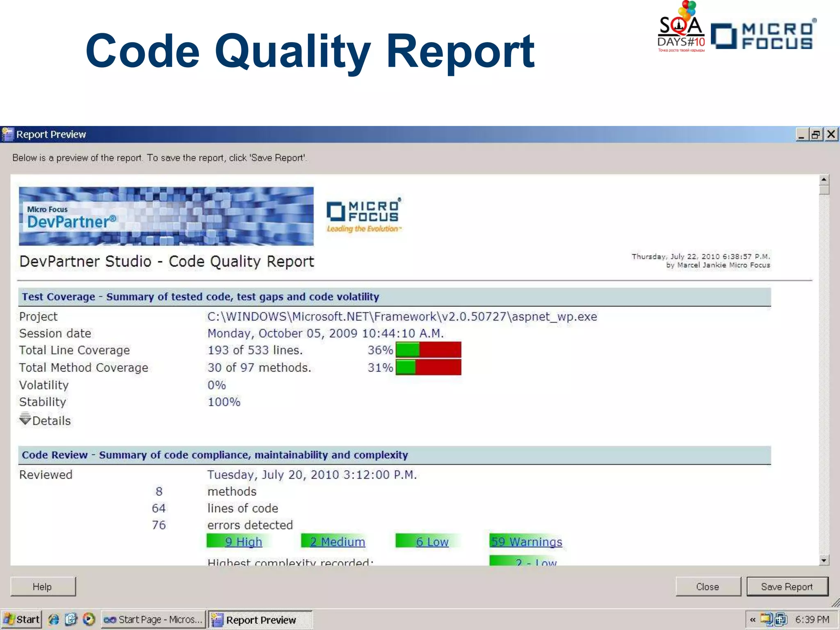This screenshot has height=630, width=840.
Task: Click the Show Desktop quick launch icon
Action: point(71,619)
